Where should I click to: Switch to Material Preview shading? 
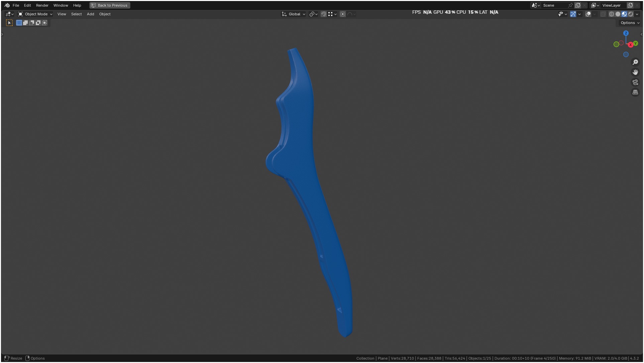624,14
